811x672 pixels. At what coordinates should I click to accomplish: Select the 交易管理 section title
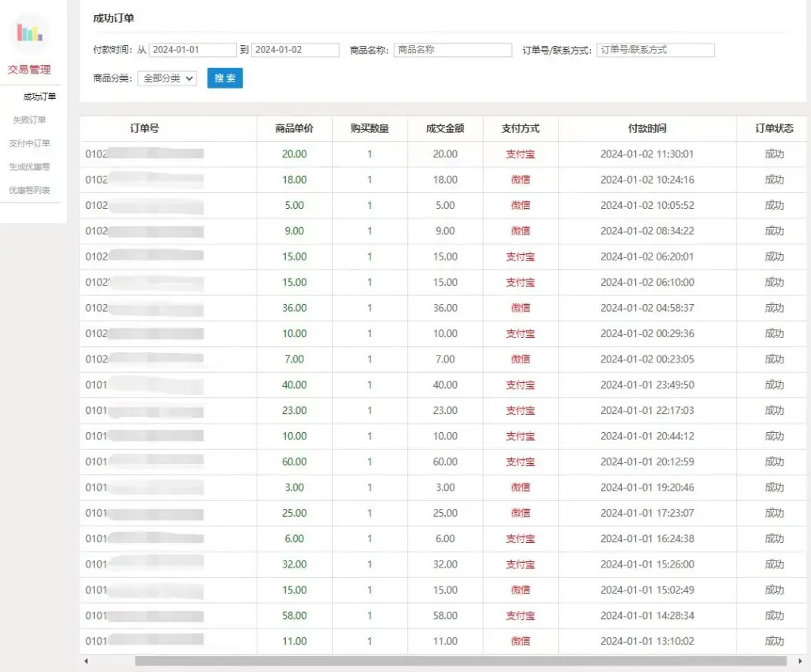(x=29, y=69)
